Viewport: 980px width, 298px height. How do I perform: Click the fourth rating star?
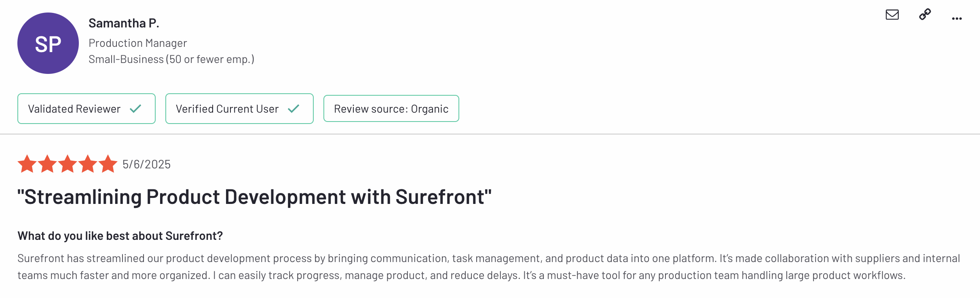pyautogui.click(x=88, y=164)
